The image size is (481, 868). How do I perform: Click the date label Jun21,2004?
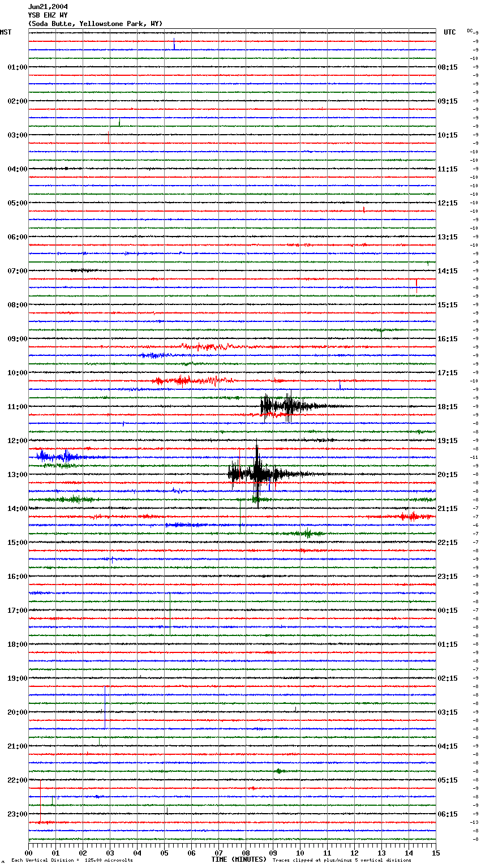click(x=48, y=7)
